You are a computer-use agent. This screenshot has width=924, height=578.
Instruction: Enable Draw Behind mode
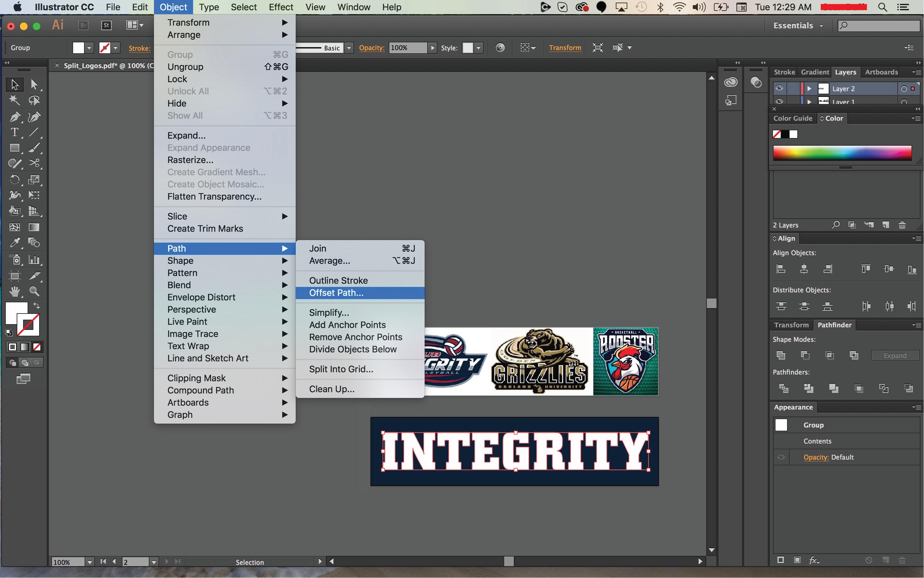[24, 362]
